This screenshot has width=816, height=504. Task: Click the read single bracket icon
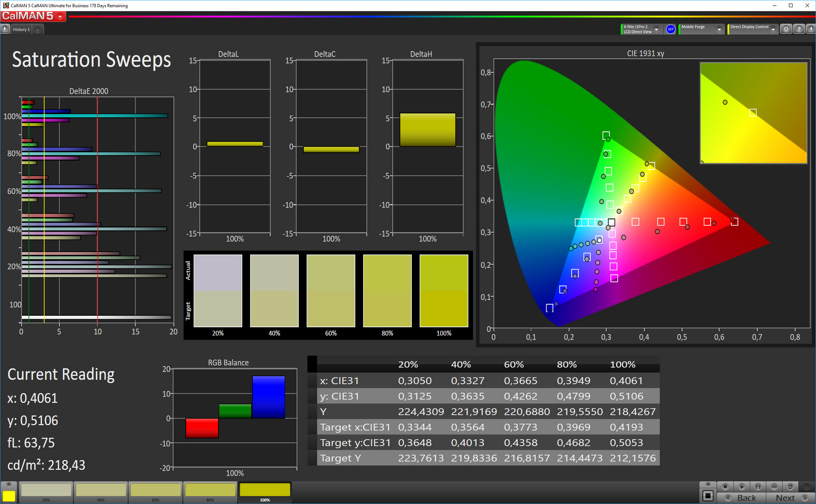pos(758,487)
